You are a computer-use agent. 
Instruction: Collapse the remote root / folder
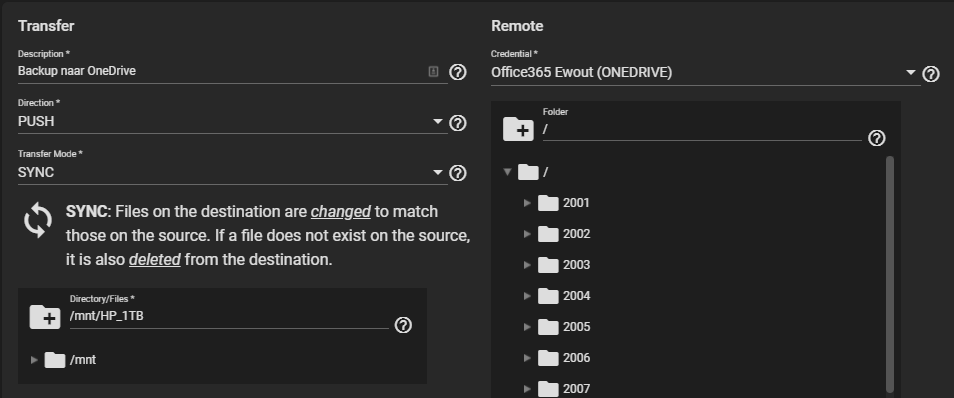[507, 172]
